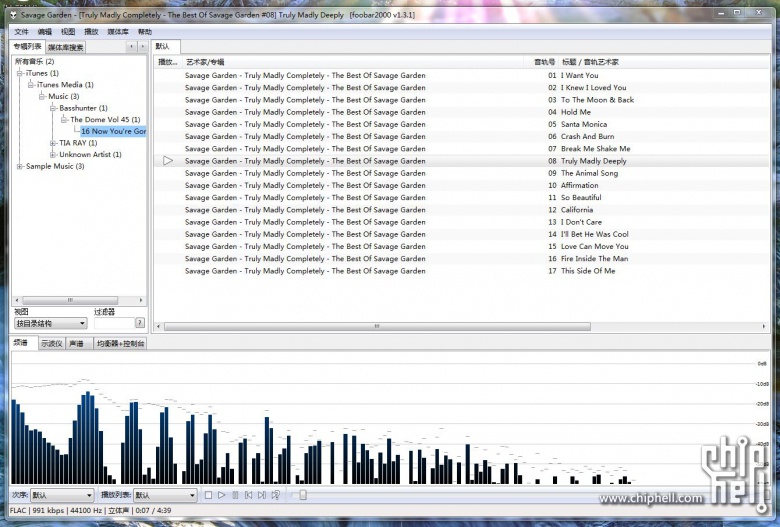Collapse the Music (3) folder node

click(x=42, y=97)
